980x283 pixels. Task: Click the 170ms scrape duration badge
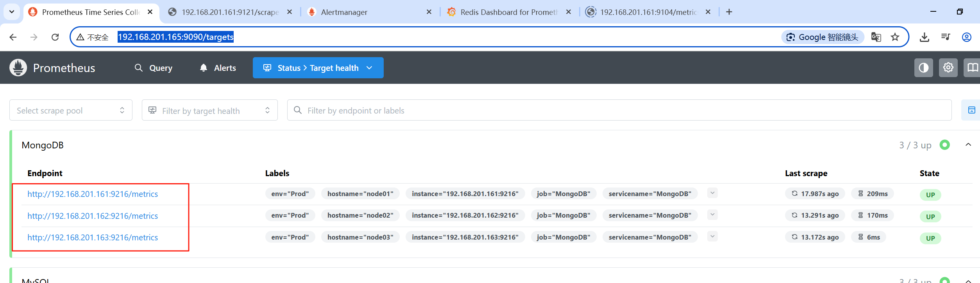(x=873, y=215)
